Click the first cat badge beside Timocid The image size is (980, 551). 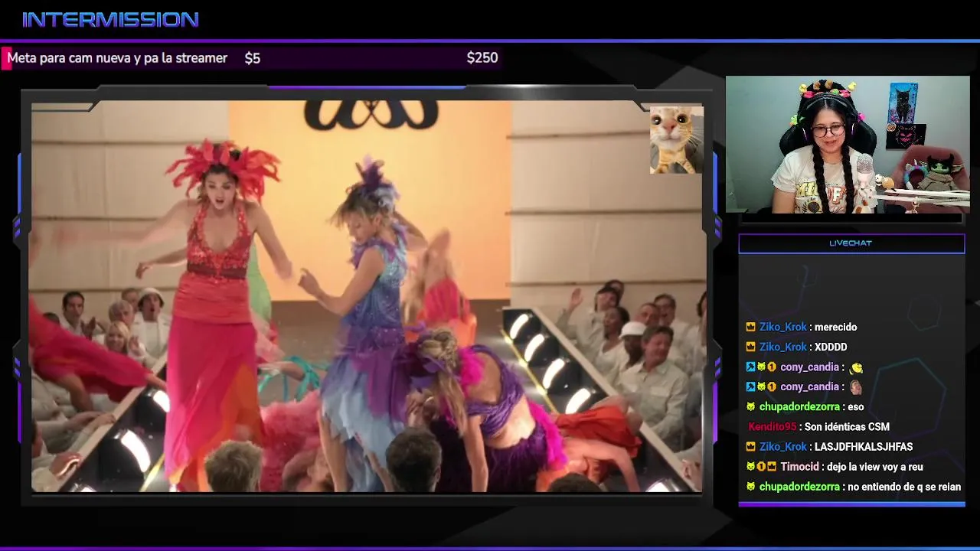pos(750,466)
